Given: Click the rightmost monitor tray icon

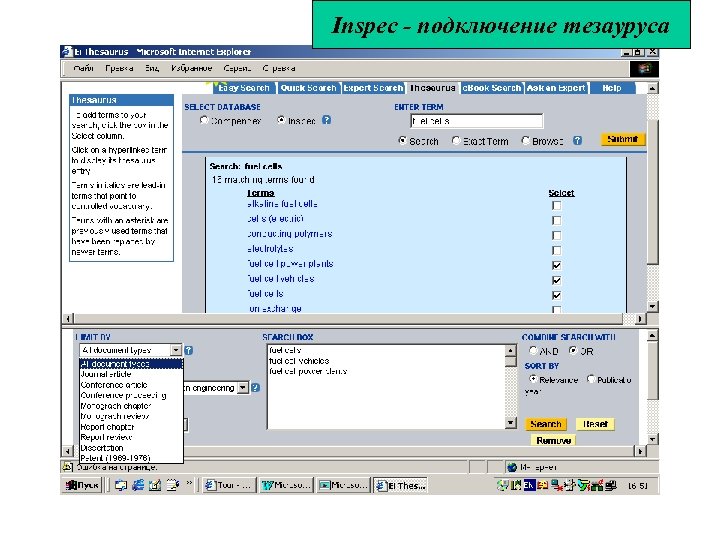Looking at the screenshot, I should tap(610, 485).
